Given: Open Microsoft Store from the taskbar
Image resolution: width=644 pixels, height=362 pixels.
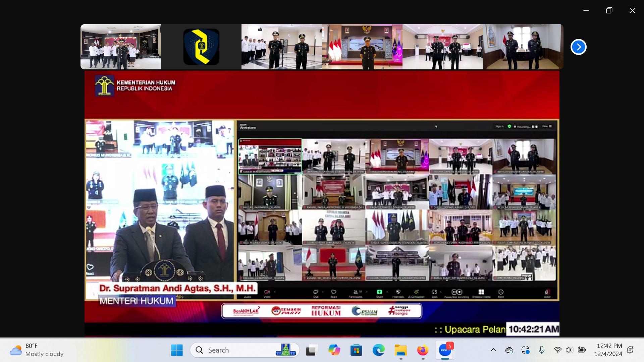Looking at the screenshot, I should (356, 350).
